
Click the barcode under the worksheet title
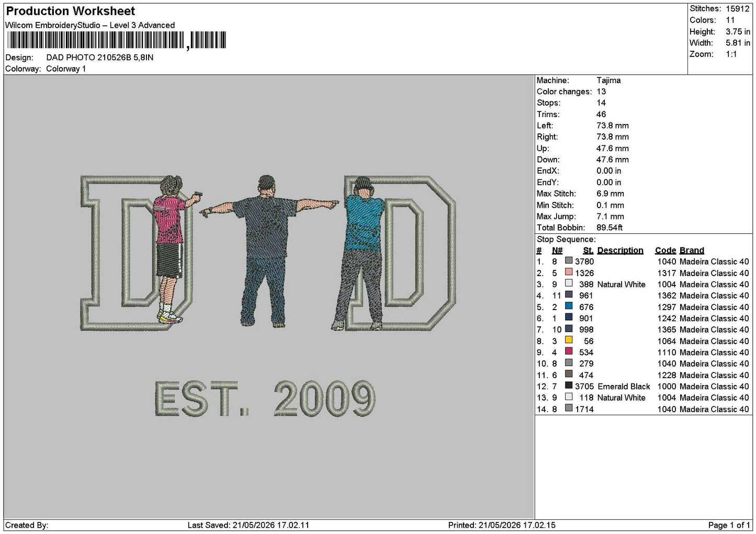[x=116, y=40]
